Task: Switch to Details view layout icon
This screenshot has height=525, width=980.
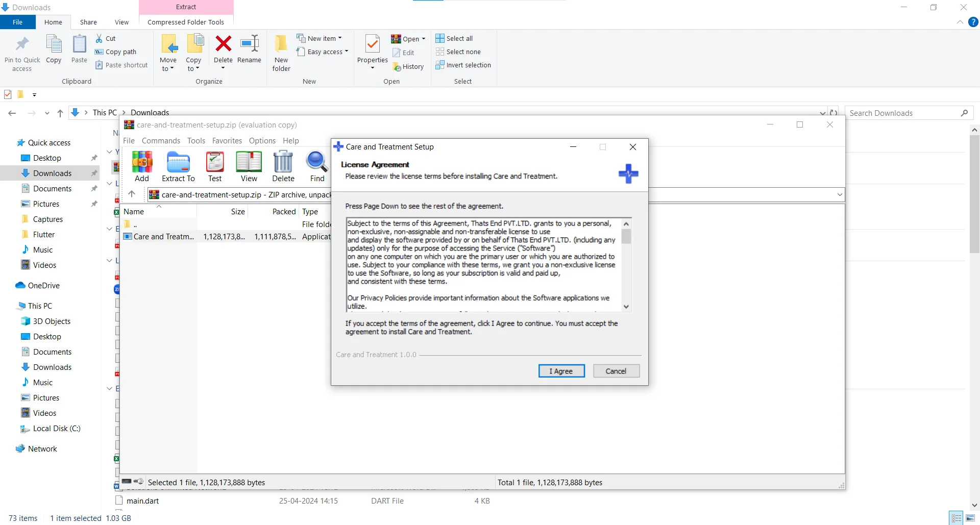Action: pos(957,518)
